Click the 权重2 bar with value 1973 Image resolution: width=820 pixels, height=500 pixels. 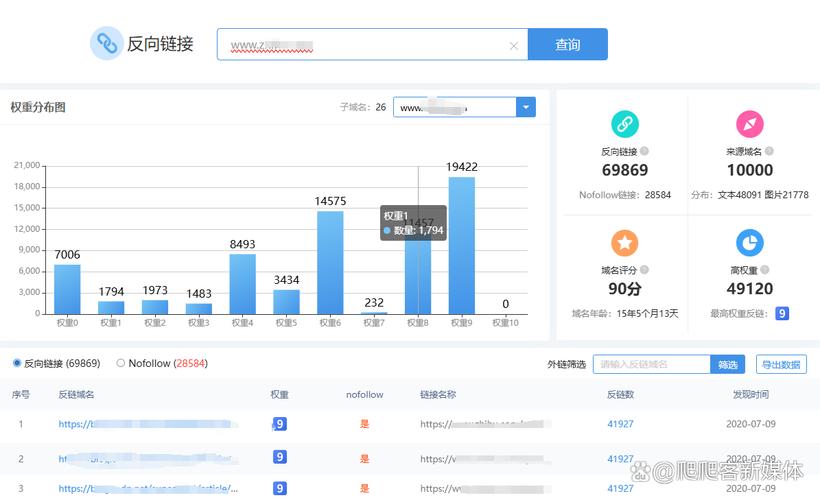pyautogui.click(x=155, y=307)
